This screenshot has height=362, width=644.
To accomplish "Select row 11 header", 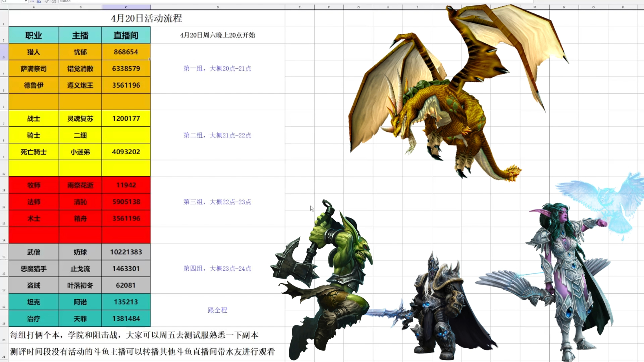I will click(x=4, y=185).
